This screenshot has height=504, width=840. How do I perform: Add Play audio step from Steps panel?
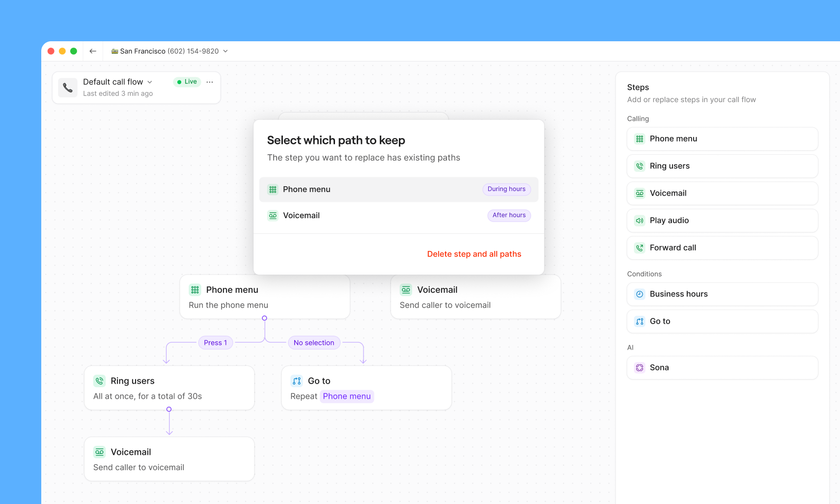click(x=722, y=221)
